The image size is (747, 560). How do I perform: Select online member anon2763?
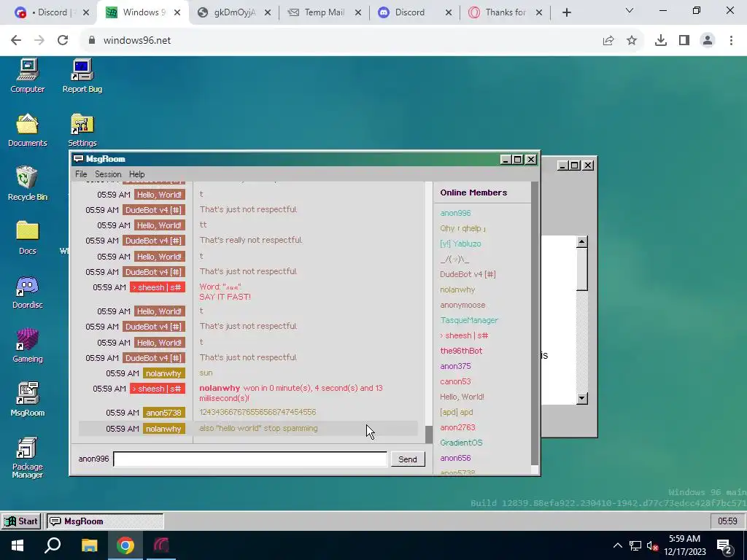click(x=457, y=427)
